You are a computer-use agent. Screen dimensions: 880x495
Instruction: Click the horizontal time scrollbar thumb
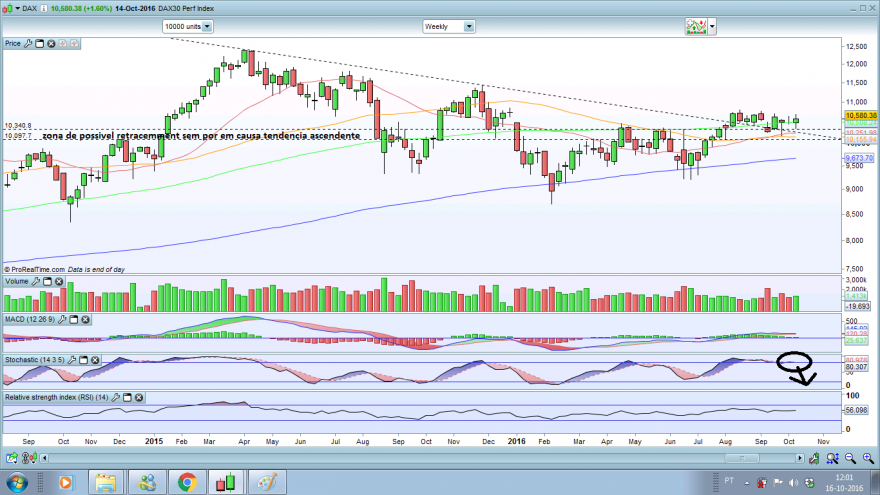pos(741,459)
